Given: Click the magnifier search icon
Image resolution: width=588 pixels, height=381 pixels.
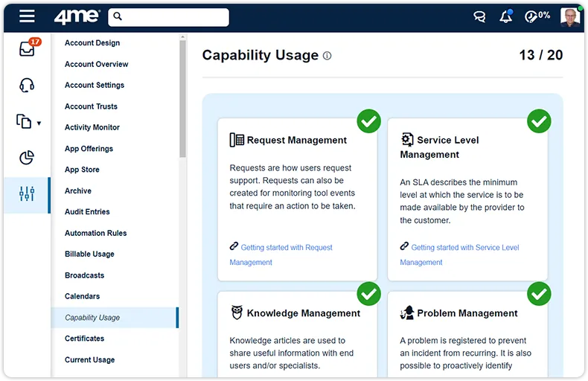Looking at the screenshot, I should pos(118,16).
